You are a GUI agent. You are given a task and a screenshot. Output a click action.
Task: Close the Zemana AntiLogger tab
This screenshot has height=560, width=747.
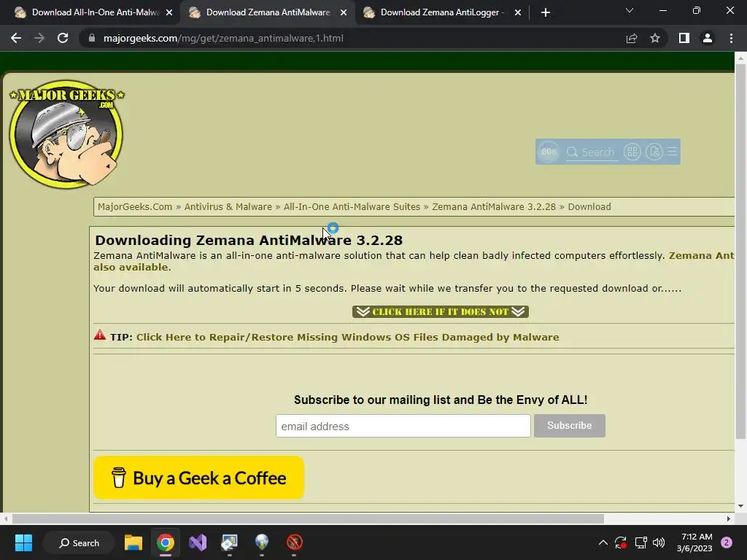pyautogui.click(x=518, y=12)
